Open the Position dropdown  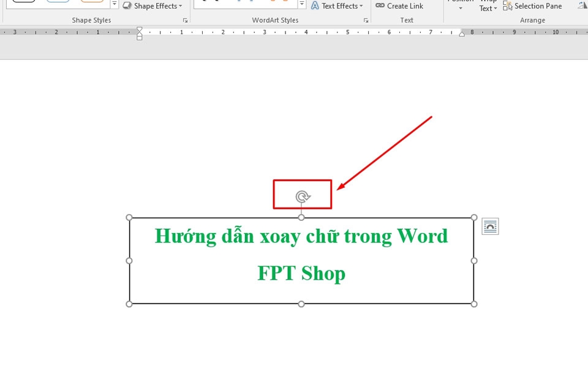[460, 6]
